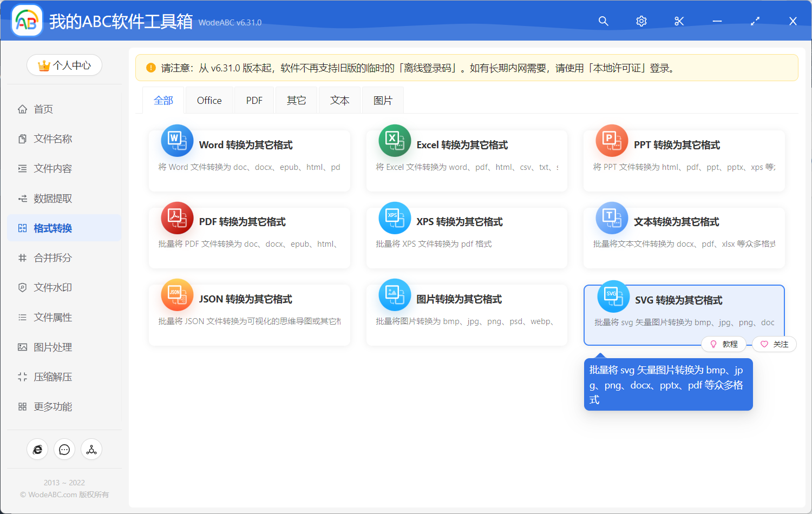Select the Excel conversion tool icon
The width and height of the screenshot is (812, 514).
tap(395, 140)
